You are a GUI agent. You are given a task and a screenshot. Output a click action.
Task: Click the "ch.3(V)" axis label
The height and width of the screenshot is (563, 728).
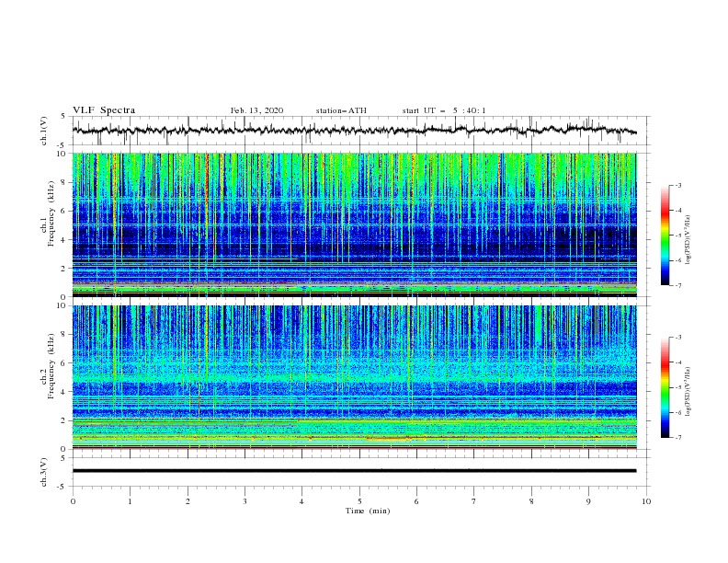(44, 472)
